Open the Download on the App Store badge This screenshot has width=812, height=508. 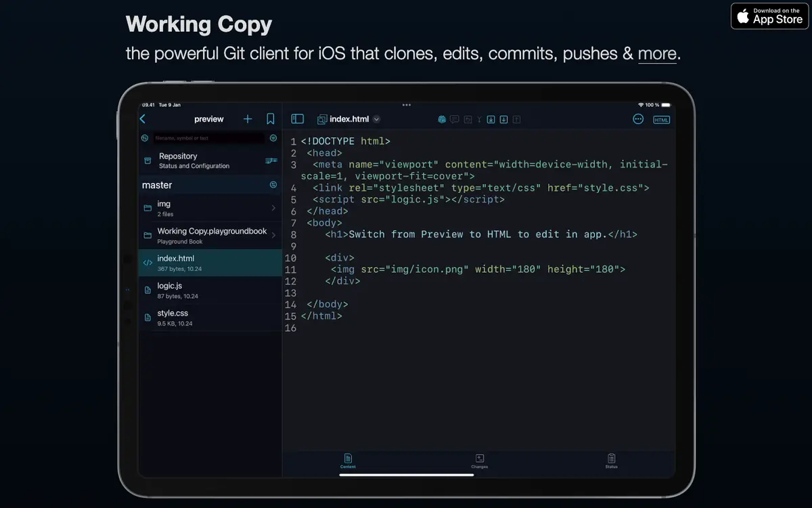coord(769,16)
